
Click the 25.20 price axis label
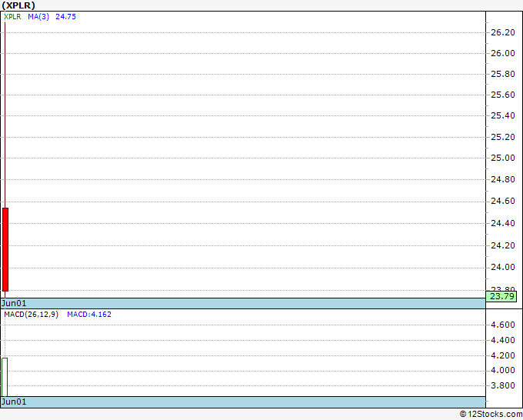503,137
